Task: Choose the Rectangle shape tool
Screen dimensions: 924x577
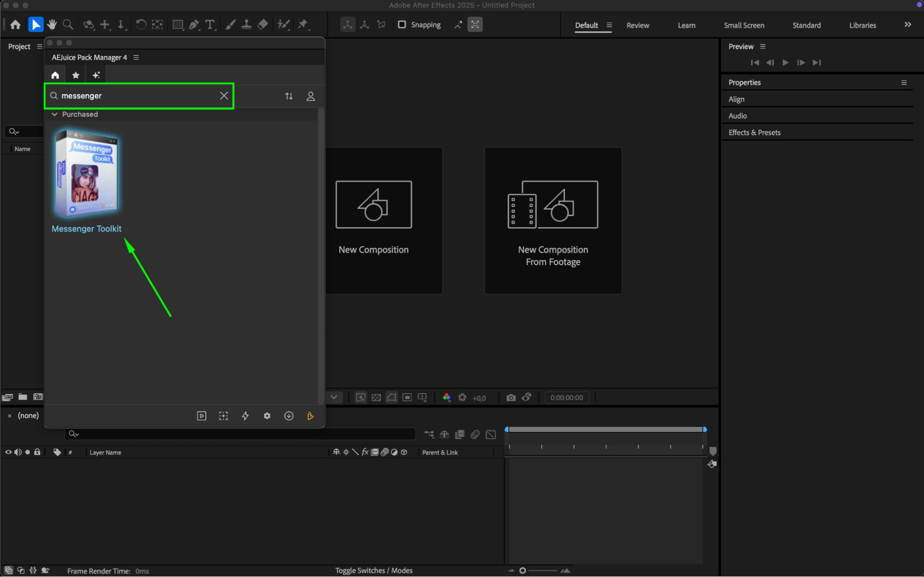Action: pos(177,24)
